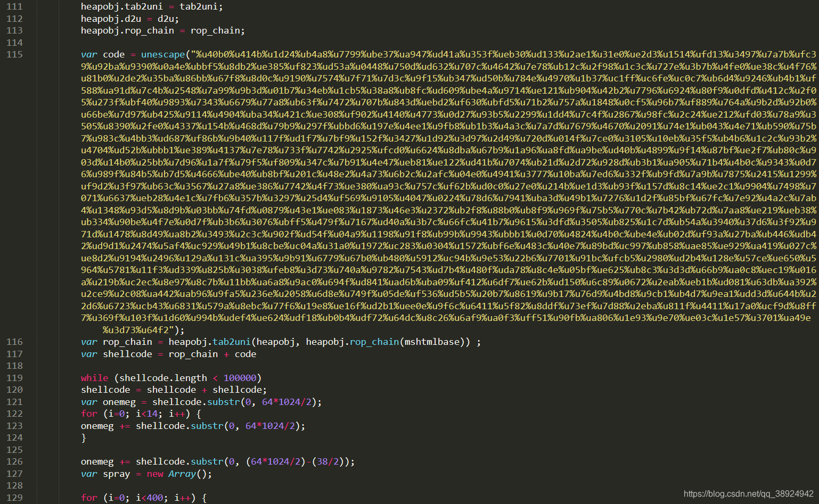The image size is (819, 504).
Task: Click the closing brace on line 124
Action: point(84,437)
